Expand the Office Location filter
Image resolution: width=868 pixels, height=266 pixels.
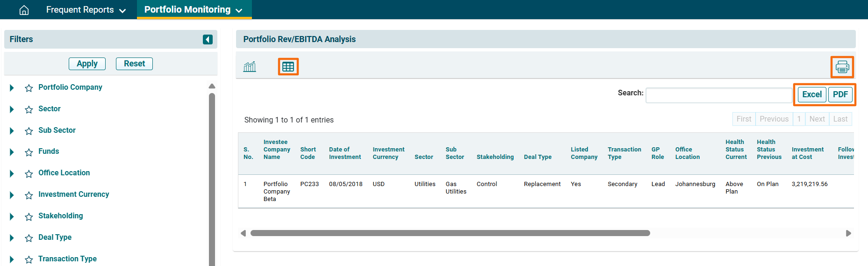tap(12, 173)
